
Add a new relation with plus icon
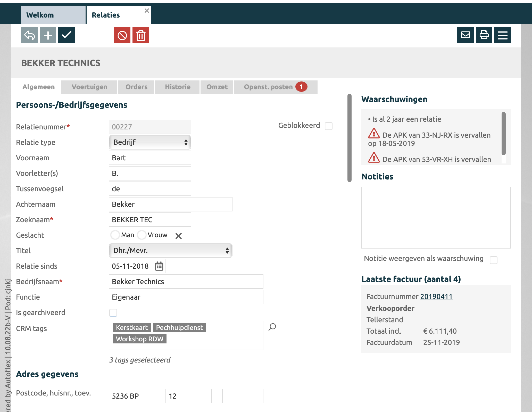pos(48,35)
